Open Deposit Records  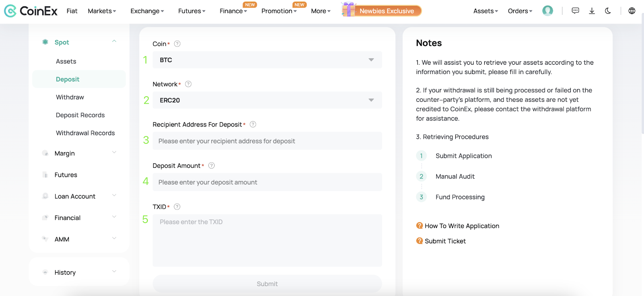point(80,115)
